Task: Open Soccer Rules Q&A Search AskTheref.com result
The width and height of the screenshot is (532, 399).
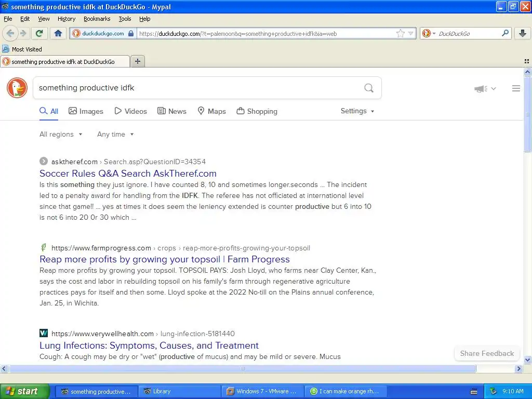Action: coord(128,174)
